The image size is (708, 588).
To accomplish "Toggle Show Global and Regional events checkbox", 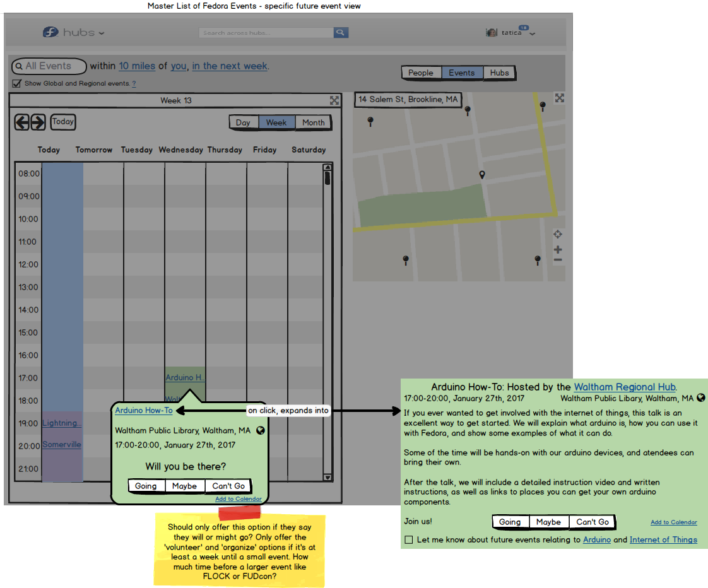I will 16,83.
